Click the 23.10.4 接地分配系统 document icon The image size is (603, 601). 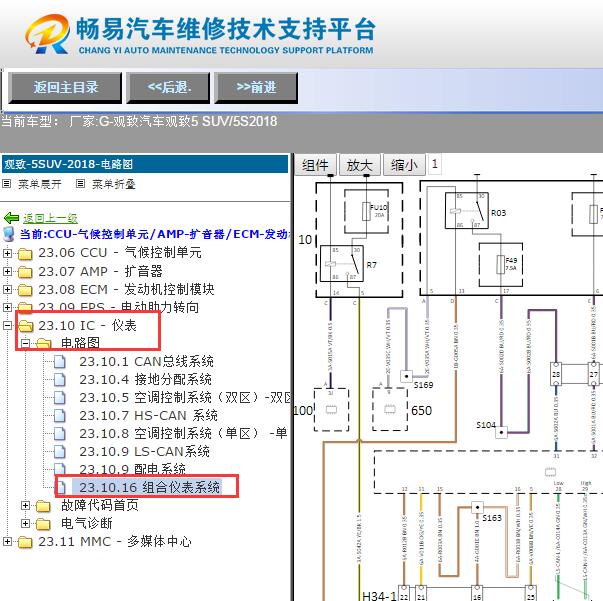pos(60,380)
